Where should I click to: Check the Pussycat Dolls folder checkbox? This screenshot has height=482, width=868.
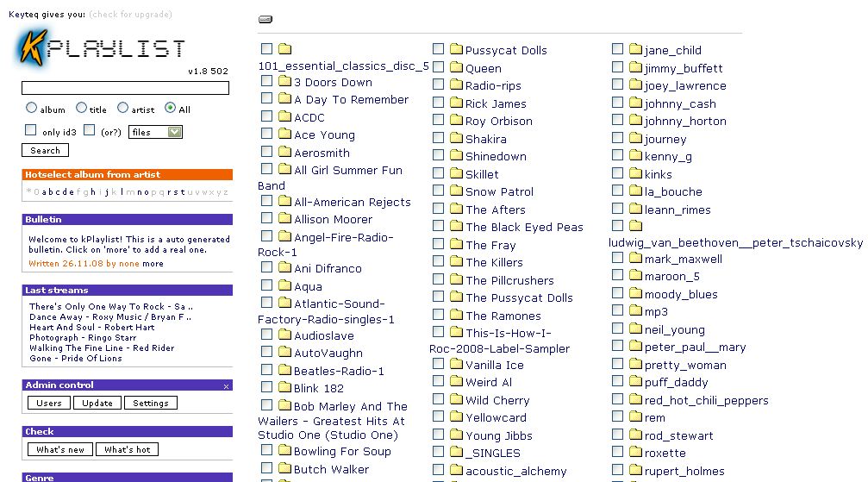pyautogui.click(x=439, y=49)
